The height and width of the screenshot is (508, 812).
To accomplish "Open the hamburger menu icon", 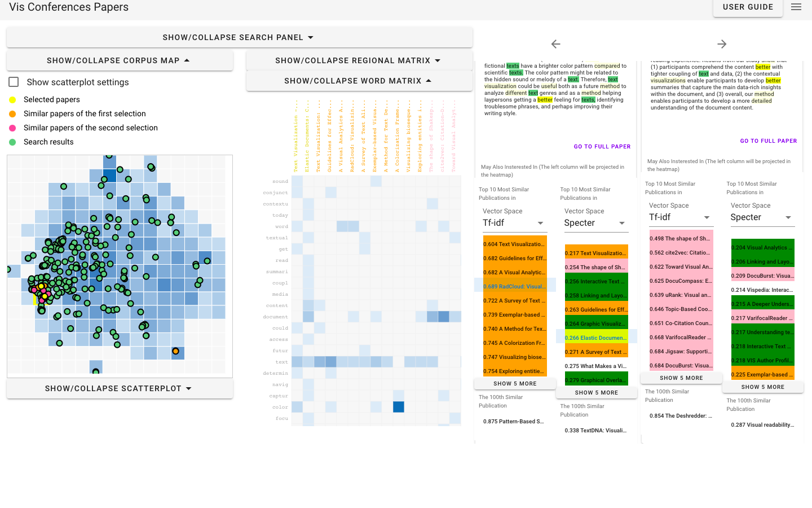I will pyautogui.click(x=796, y=7).
